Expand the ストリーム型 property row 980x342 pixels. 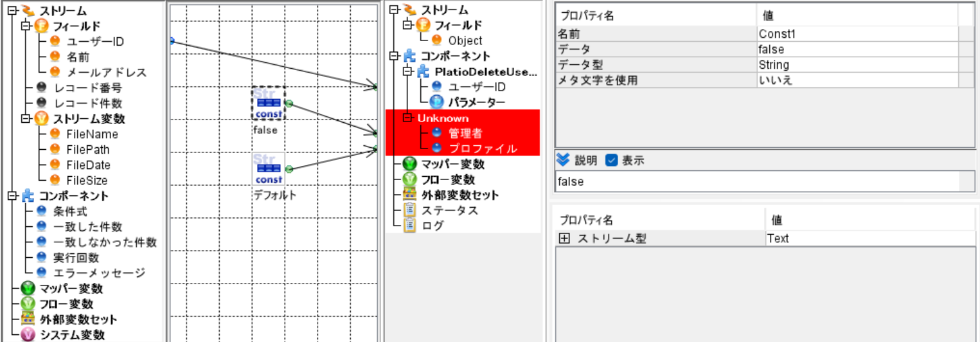tap(564, 239)
